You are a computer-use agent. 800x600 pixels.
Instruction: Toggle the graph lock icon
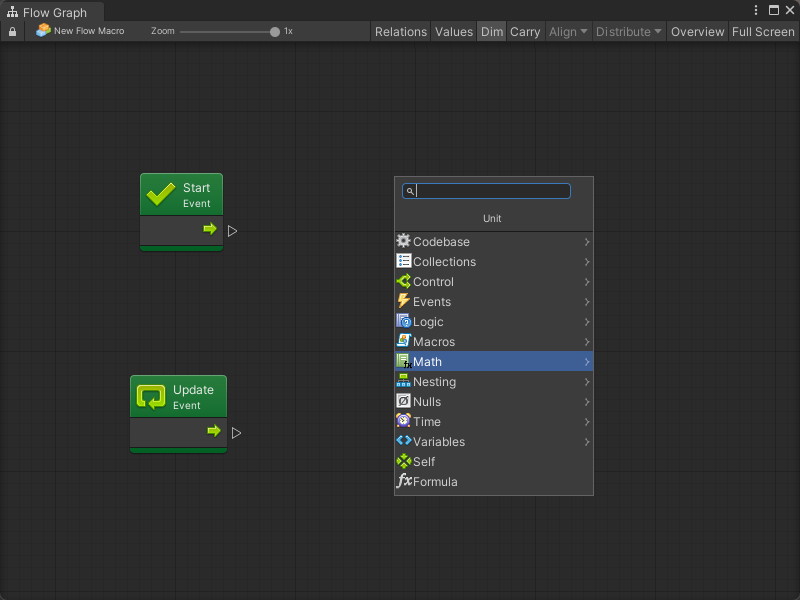tap(12, 32)
